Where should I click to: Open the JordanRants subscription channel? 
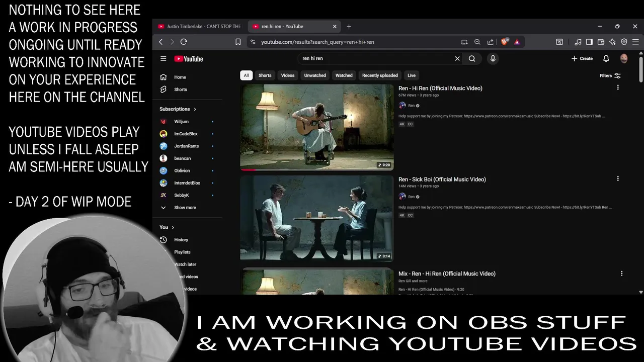pyautogui.click(x=187, y=146)
